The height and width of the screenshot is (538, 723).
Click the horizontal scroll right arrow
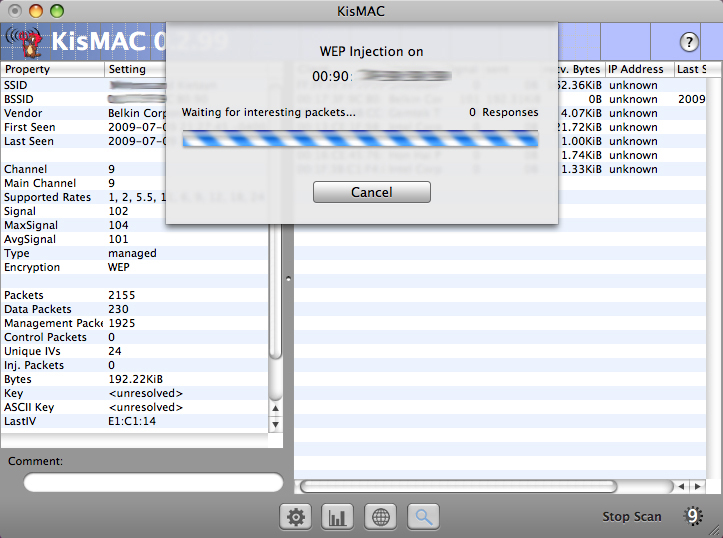pyautogui.click(x=698, y=486)
